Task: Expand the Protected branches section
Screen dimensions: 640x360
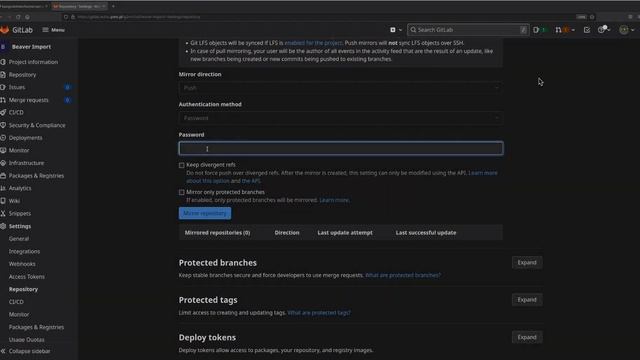Action: point(527,262)
